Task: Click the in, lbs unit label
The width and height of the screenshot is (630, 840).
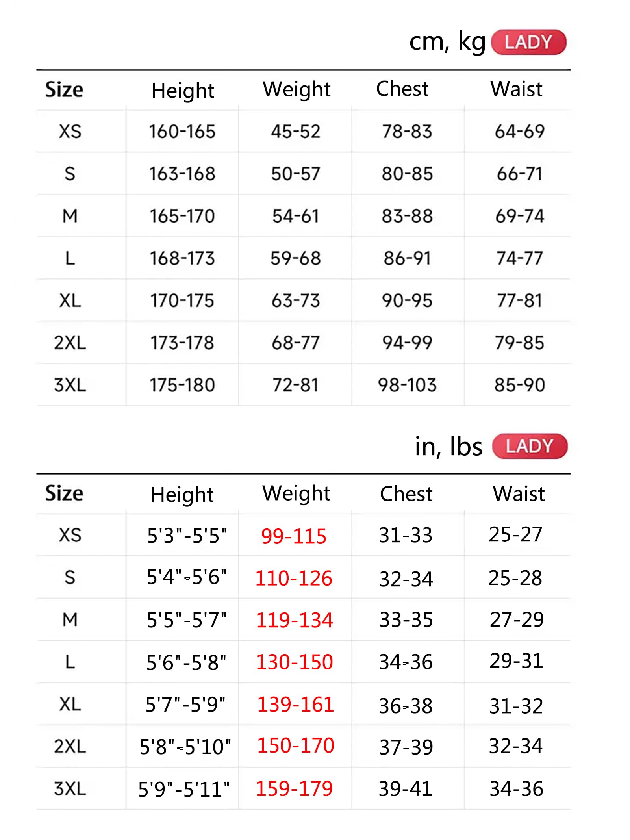Action: tap(448, 447)
